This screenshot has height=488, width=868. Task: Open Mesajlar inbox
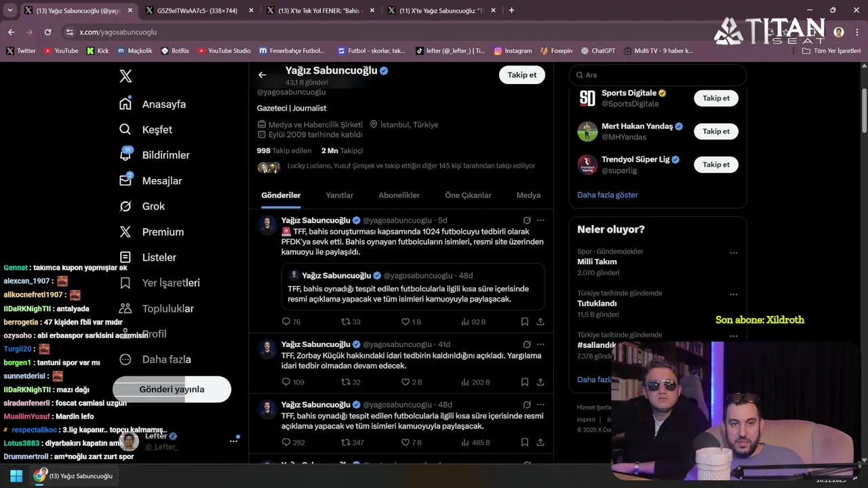click(x=162, y=181)
